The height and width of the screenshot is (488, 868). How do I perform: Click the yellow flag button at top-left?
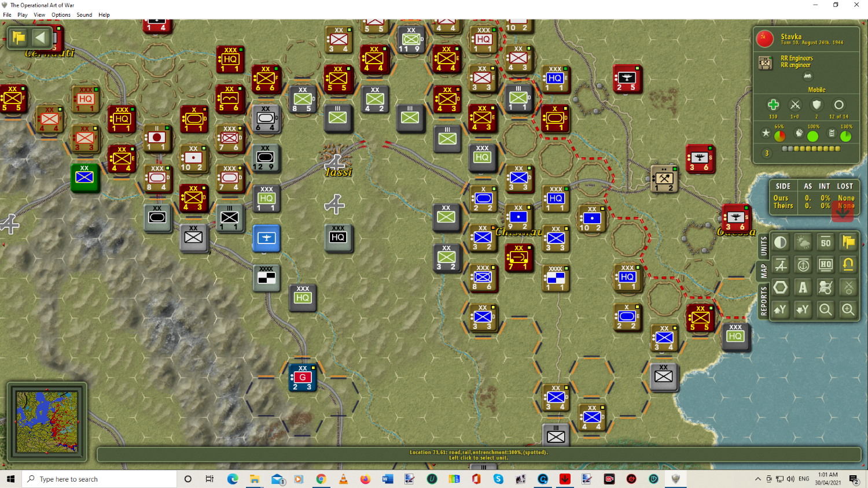click(19, 38)
